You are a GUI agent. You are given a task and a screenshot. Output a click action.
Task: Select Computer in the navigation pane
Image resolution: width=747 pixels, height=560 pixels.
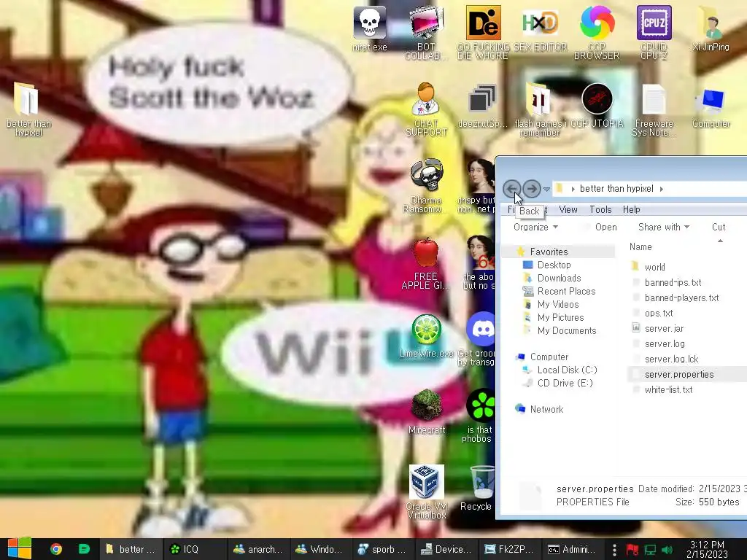click(x=549, y=357)
